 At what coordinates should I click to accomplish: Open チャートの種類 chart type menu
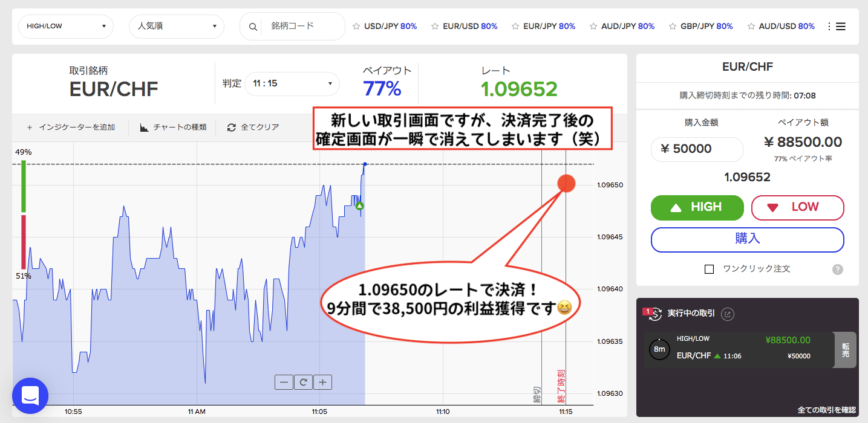point(173,128)
